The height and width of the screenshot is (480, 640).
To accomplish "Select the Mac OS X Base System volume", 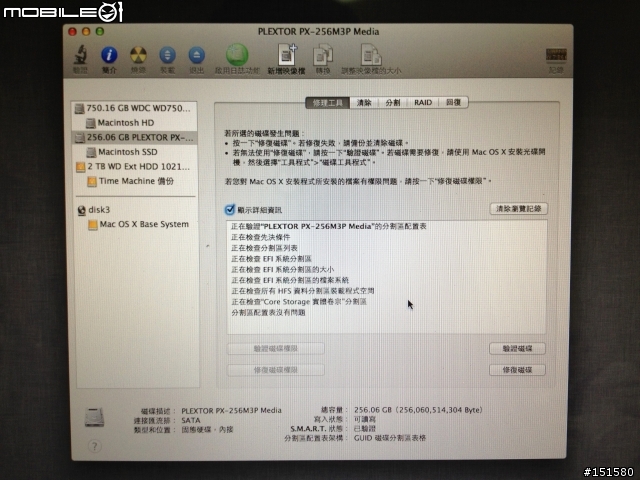I will pos(134,224).
